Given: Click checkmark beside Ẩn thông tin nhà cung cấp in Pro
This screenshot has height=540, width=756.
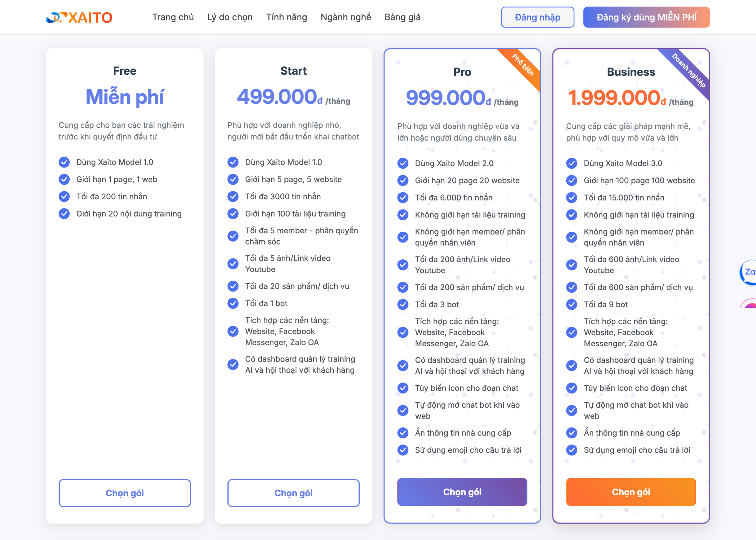Looking at the screenshot, I should tap(403, 433).
